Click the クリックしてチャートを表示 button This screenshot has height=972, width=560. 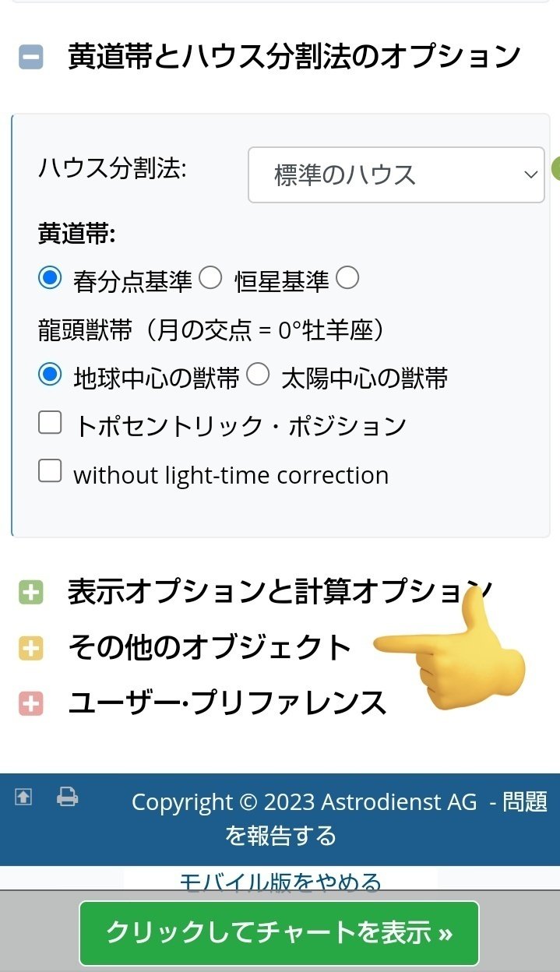click(x=280, y=932)
